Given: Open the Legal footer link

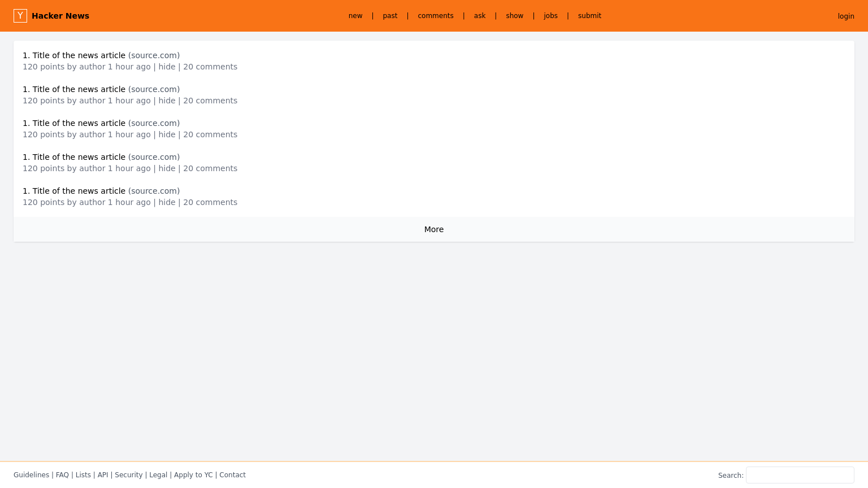Looking at the screenshot, I should [x=158, y=475].
